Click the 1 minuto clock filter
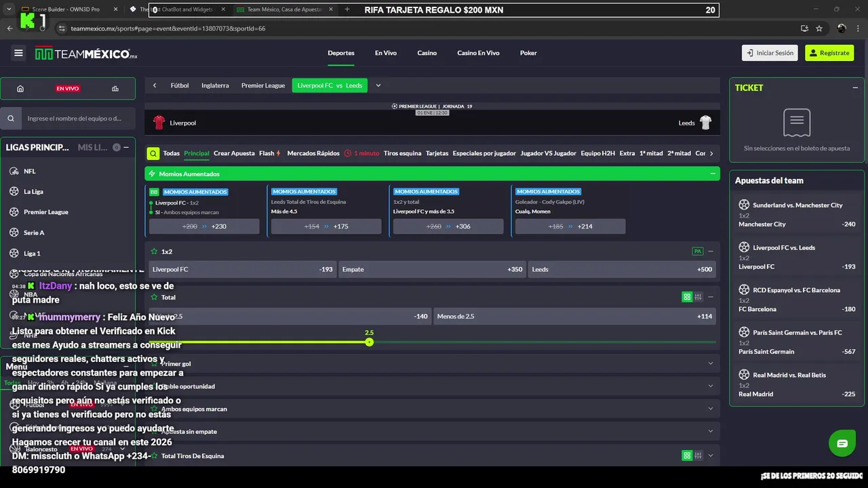Screen dimensions: 868x488 (x=361, y=153)
